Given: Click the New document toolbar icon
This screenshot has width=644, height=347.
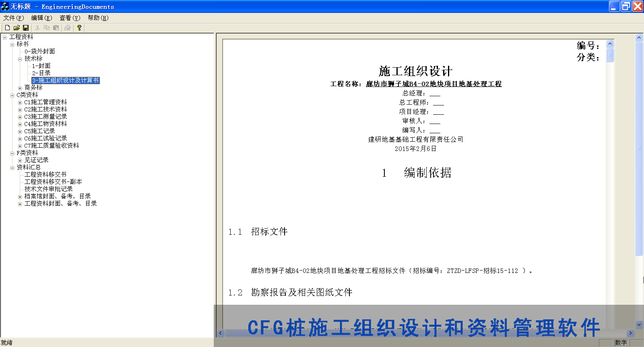Looking at the screenshot, I should 7,28.
